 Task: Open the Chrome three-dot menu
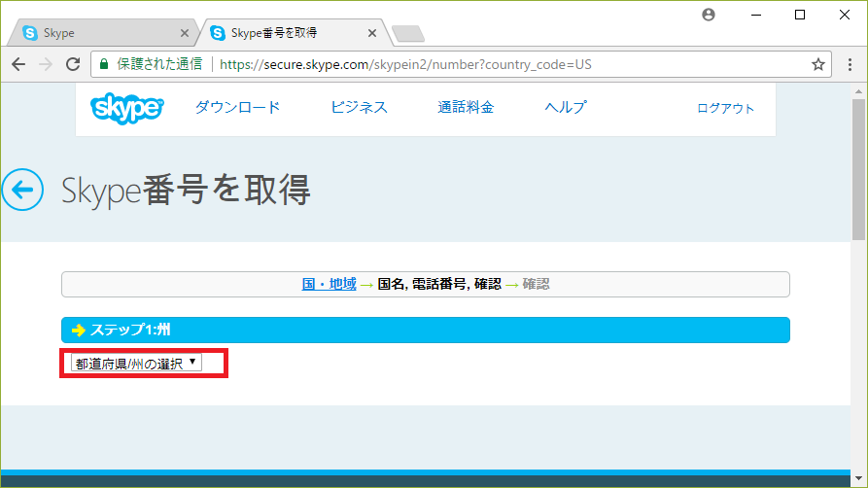tap(850, 64)
